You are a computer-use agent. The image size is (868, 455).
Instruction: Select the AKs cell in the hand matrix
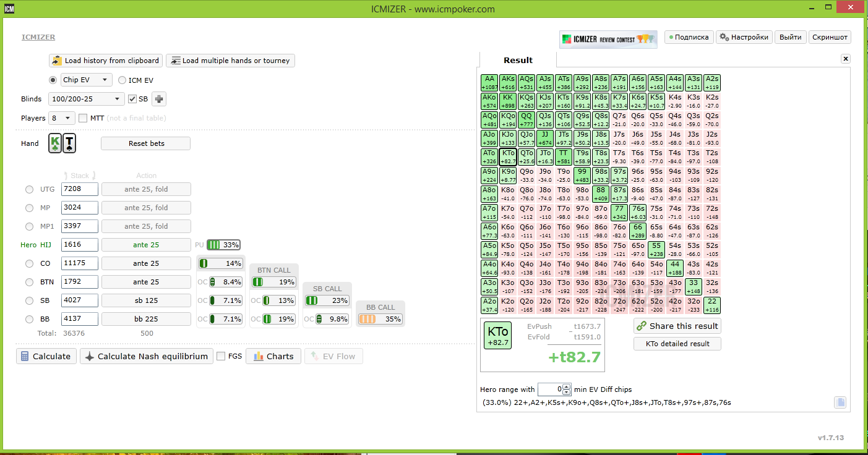509,83
